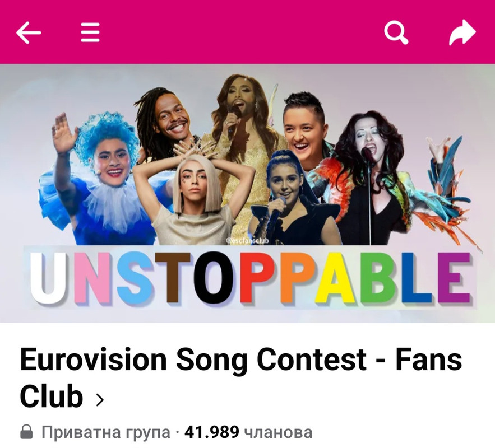Tap the share arrow icon

[x=462, y=32]
